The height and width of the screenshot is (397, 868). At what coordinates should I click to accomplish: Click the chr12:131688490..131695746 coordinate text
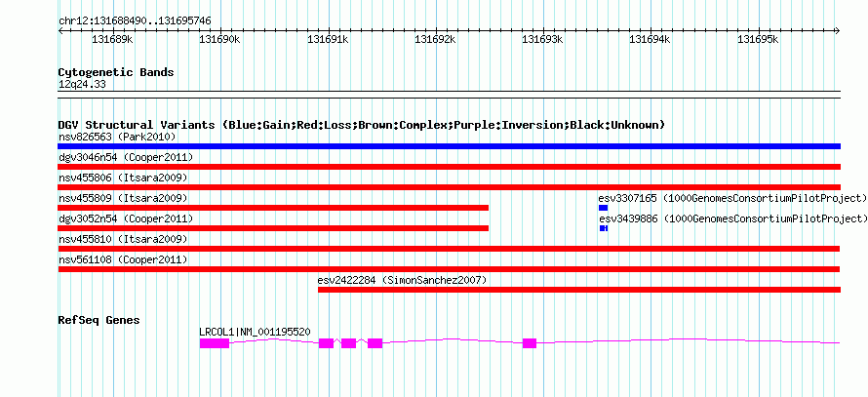[135, 21]
